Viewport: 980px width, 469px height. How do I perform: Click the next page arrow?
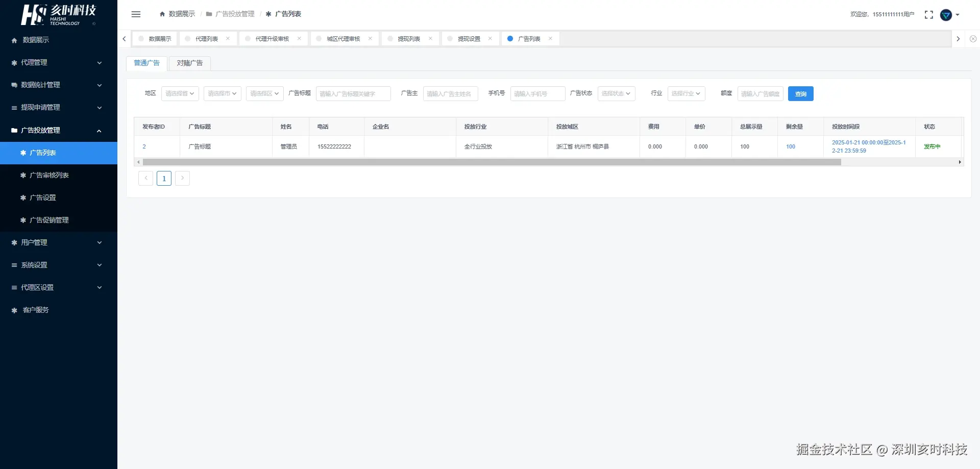pos(182,178)
